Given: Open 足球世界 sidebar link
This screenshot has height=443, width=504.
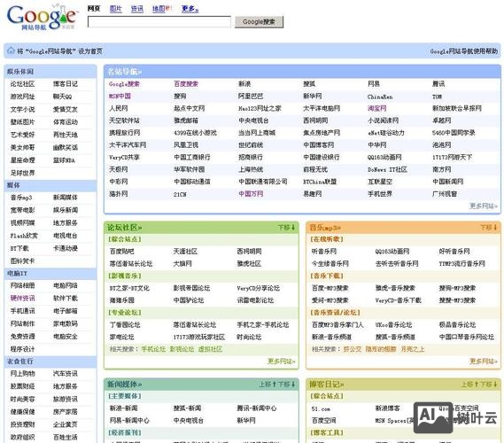Looking at the screenshot, I should click(x=22, y=173).
